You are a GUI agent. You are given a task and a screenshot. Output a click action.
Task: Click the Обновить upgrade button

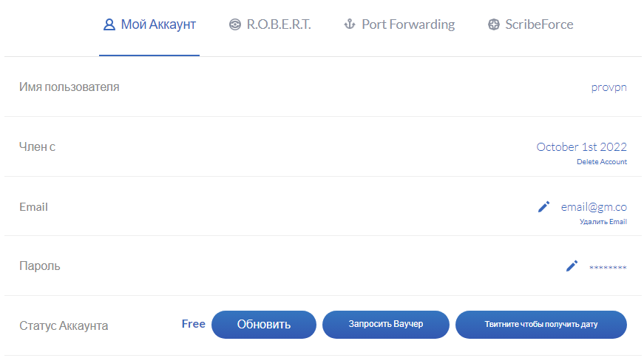(x=264, y=325)
